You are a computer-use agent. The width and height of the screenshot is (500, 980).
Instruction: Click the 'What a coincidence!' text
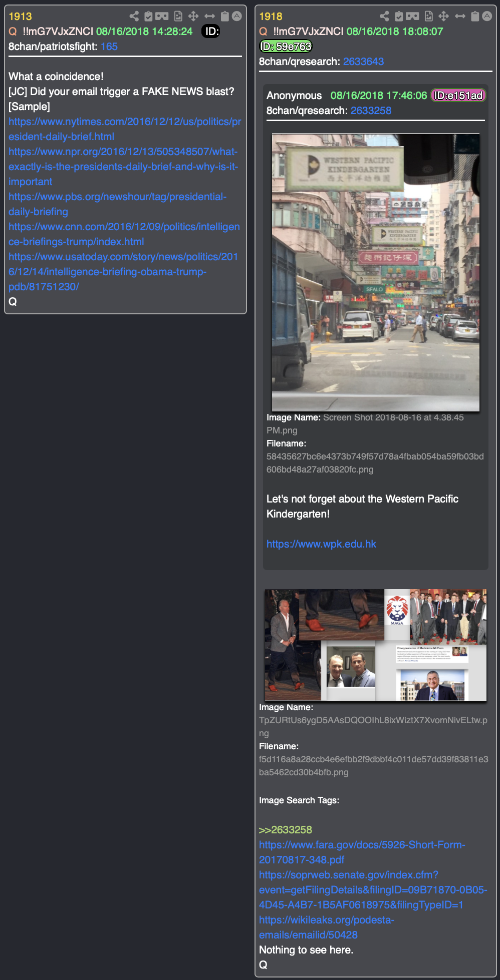[x=56, y=77]
